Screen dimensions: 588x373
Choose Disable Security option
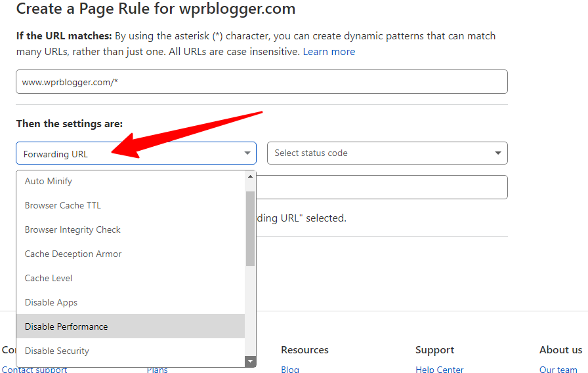point(131,351)
